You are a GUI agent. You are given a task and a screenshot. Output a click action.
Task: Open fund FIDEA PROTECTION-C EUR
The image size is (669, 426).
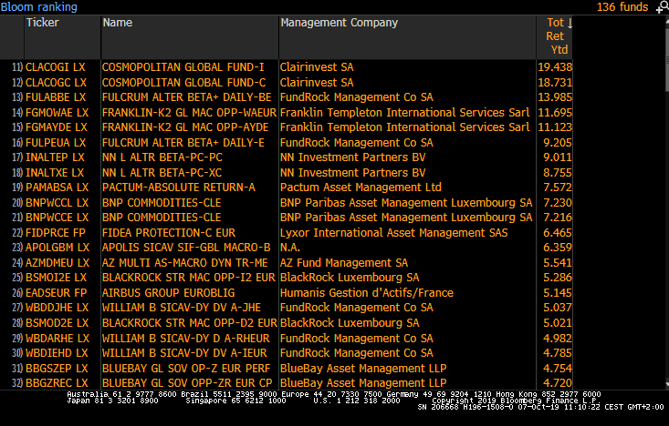pos(169,233)
